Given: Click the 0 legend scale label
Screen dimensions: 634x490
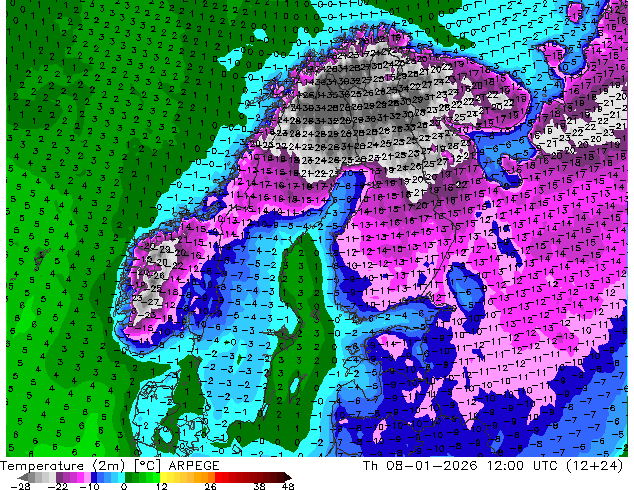Looking at the screenshot, I should pos(124,486).
